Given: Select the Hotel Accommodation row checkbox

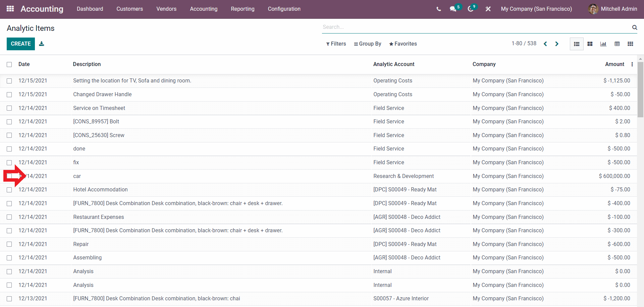Looking at the screenshot, I should 9,190.
